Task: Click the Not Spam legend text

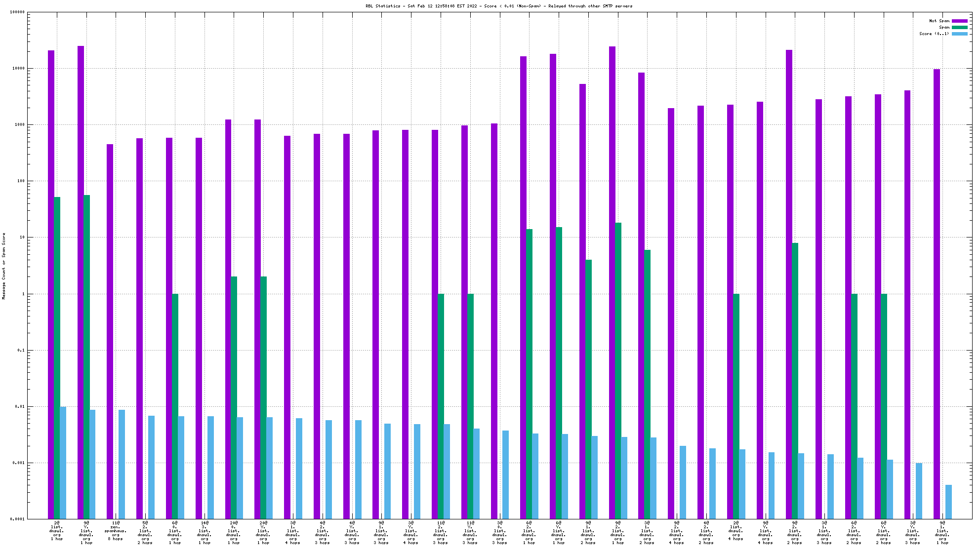Action: point(939,21)
